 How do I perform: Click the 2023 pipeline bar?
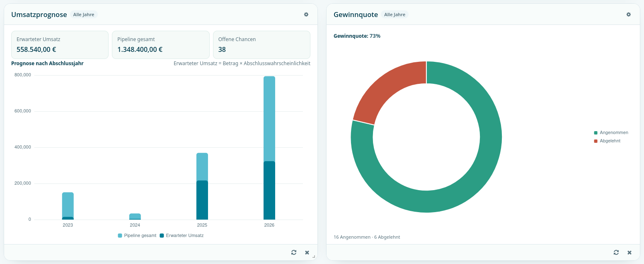tap(68, 204)
